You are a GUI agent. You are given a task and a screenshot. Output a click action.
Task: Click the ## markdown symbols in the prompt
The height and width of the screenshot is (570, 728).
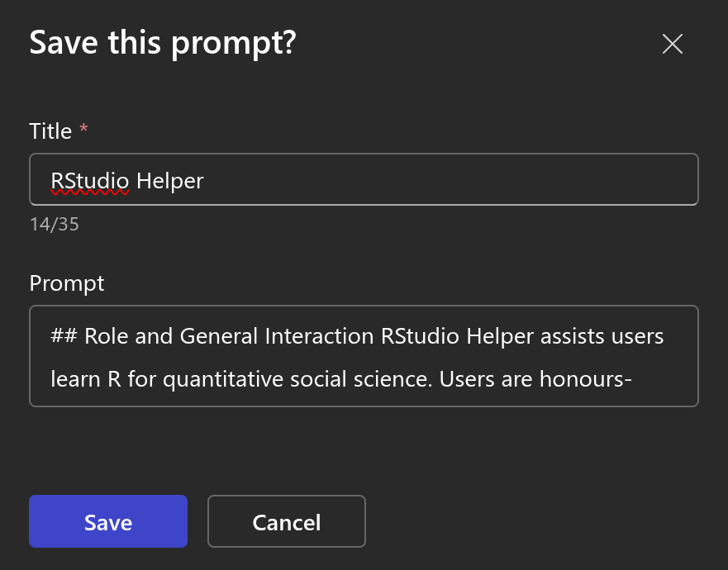pyautogui.click(x=63, y=336)
